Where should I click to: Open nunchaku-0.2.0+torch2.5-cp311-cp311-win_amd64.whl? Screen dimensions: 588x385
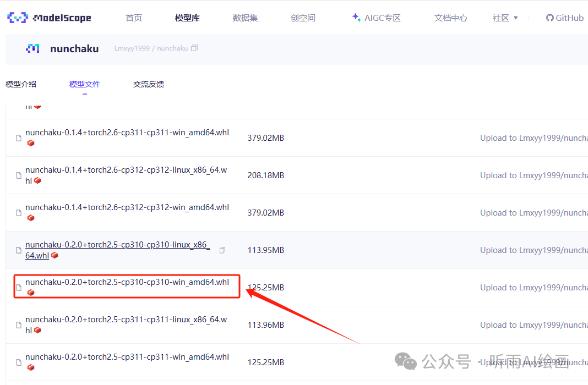pos(127,358)
